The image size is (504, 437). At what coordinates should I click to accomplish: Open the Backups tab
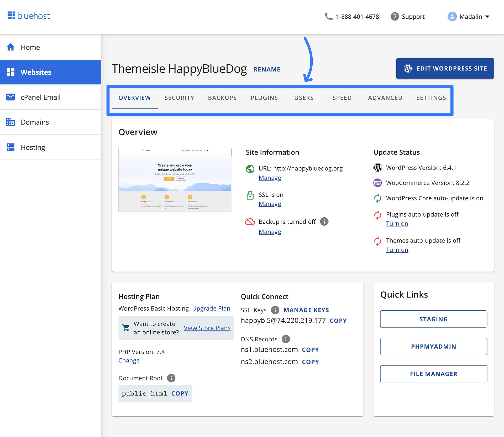pyautogui.click(x=222, y=98)
